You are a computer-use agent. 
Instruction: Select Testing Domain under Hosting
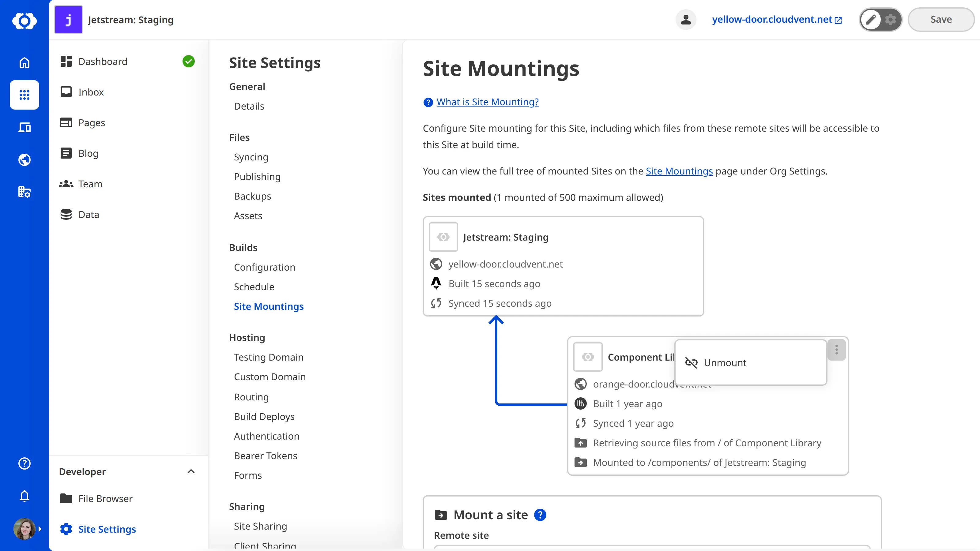(269, 358)
